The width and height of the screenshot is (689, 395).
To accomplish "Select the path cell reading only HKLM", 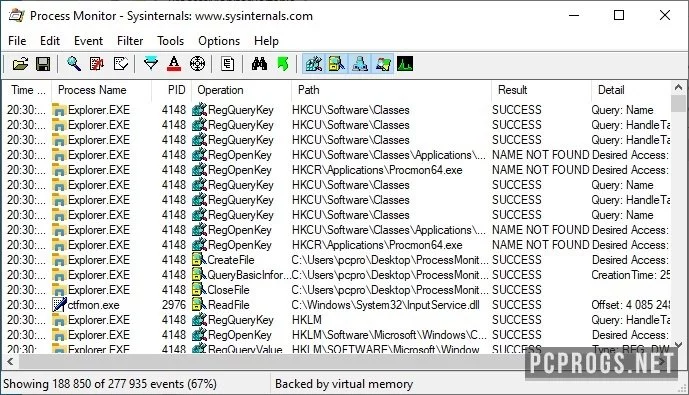I will point(307,320).
